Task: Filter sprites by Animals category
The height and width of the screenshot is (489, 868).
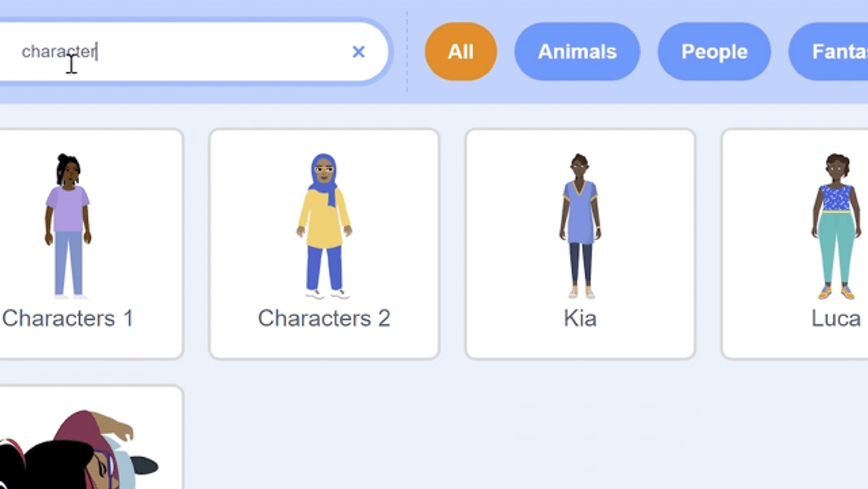Action: pyautogui.click(x=577, y=52)
